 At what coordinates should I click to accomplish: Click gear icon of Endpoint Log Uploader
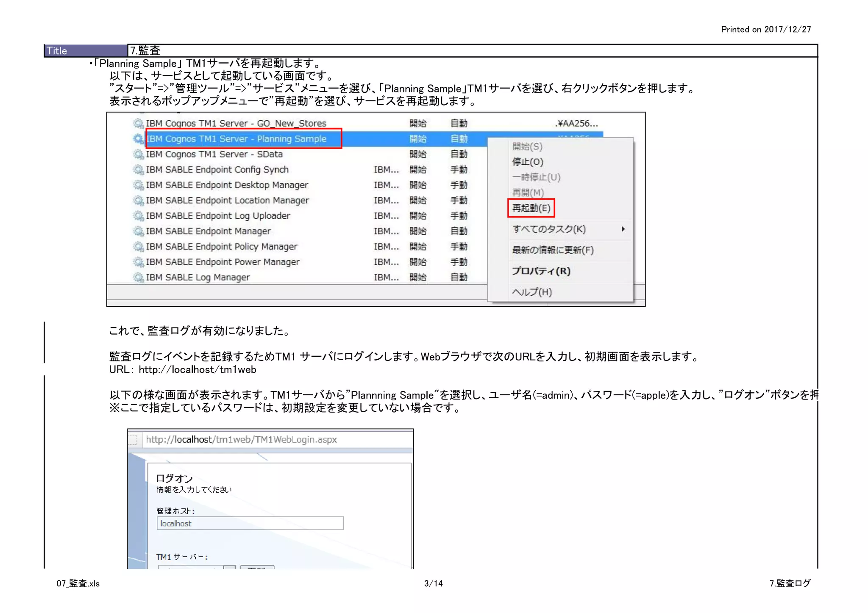(138, 216)
